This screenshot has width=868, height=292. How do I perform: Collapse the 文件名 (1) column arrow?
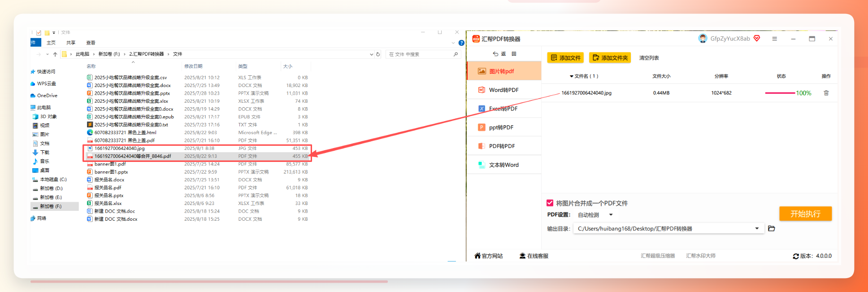pos(572,76)
